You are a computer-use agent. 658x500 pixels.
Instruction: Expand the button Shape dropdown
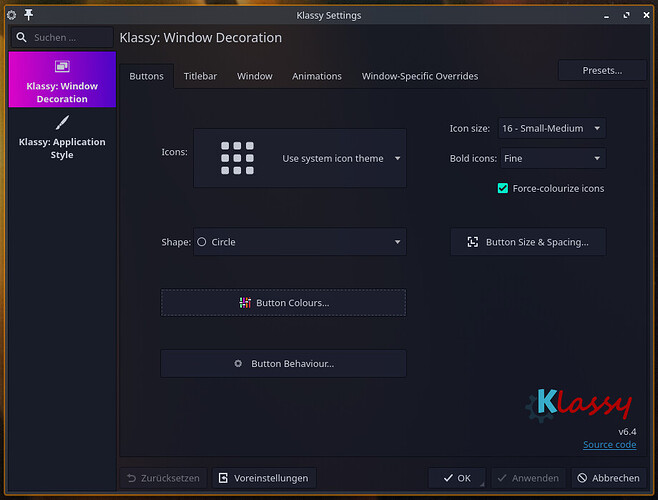click(x=300, y=242)
